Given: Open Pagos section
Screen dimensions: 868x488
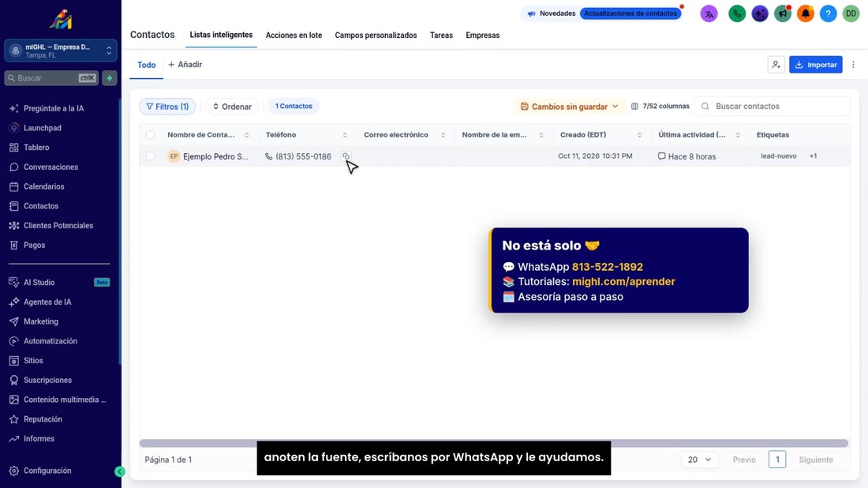Looking at the screenshot, I should click(34, 245).
